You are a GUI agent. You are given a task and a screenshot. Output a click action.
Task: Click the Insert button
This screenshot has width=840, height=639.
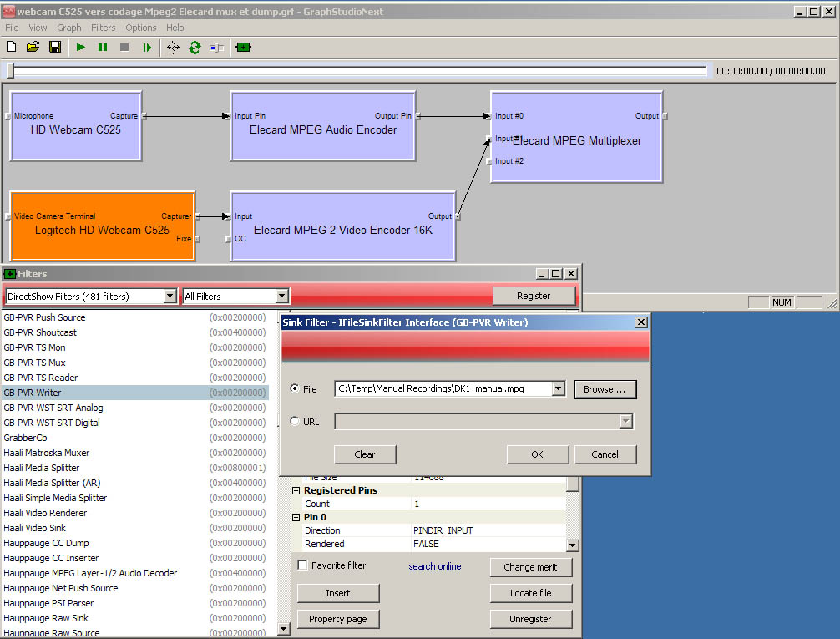pyautogui.click(x=338, y=593)
